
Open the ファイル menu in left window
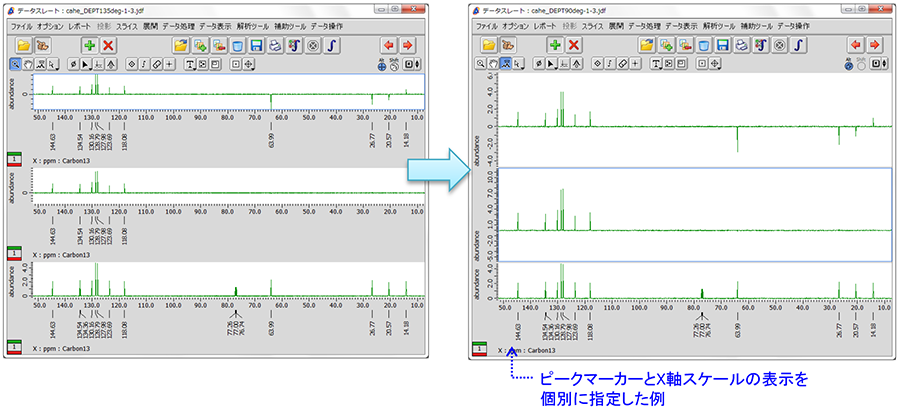pos(21,24)
